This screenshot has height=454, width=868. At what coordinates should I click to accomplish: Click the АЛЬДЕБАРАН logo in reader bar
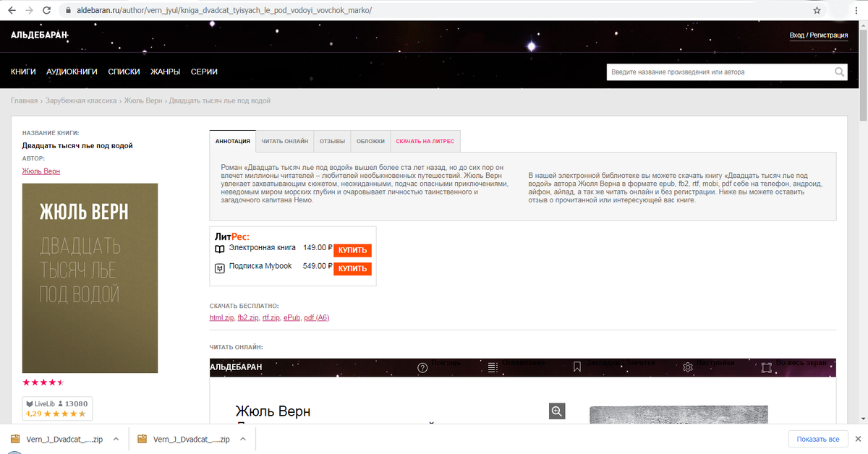[236, 367]
